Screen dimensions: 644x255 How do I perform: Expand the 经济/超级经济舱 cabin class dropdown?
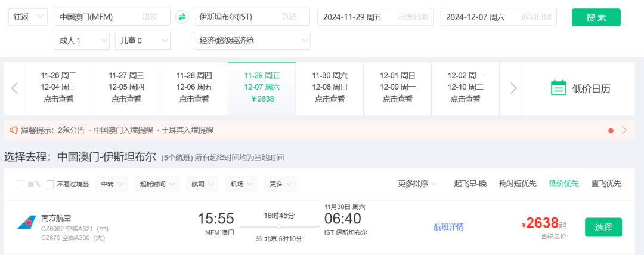tap(252, 41)
